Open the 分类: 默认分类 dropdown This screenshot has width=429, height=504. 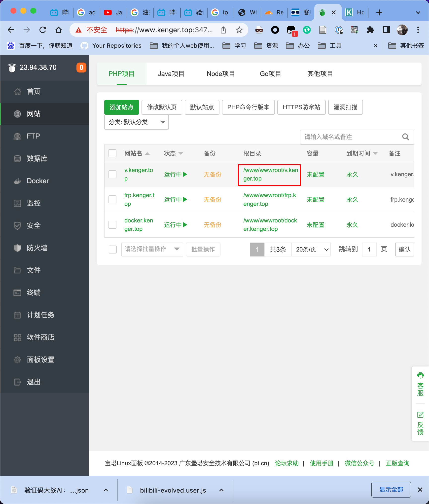tap(137, 122)
